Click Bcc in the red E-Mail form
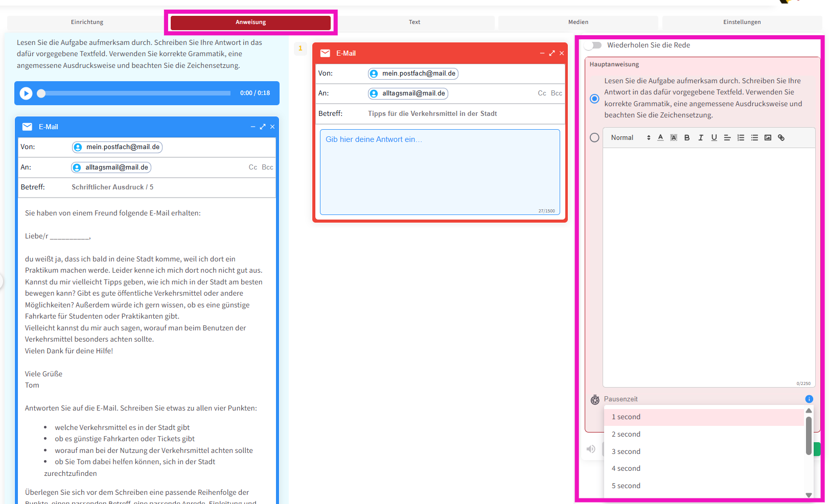Image resolution: width=829 pixels, height=504 pixels. click(556, 93)
